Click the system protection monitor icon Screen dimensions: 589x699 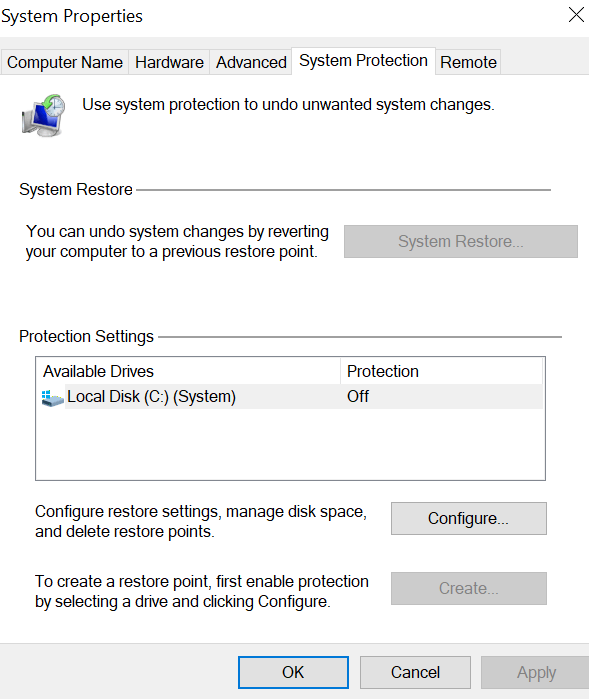point(43,115)
